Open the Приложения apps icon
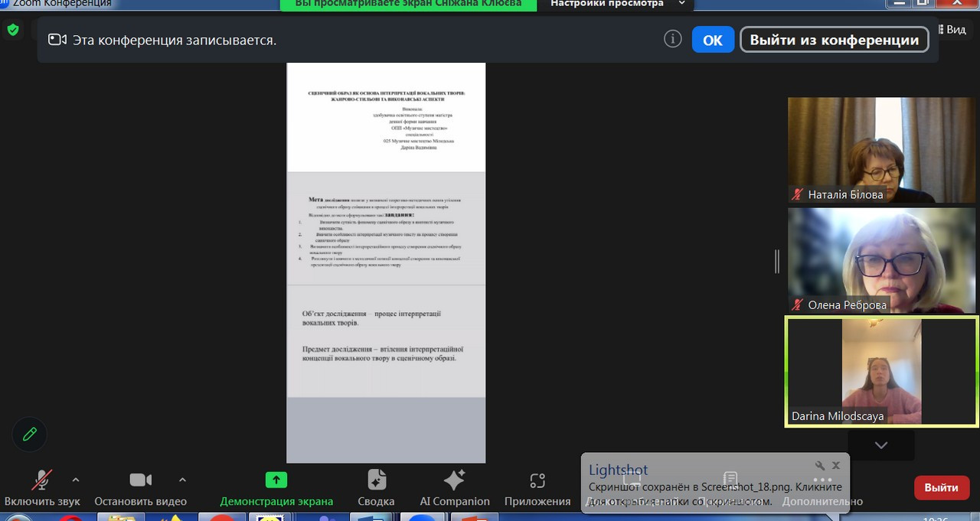Viewport: 980px width, 521px height. [x=537, y=480]
